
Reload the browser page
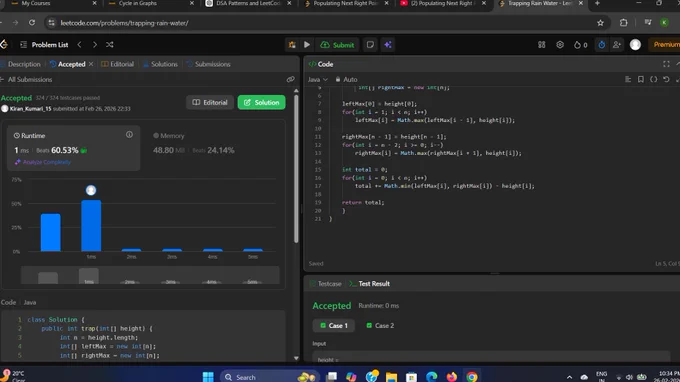coord(32,23)
